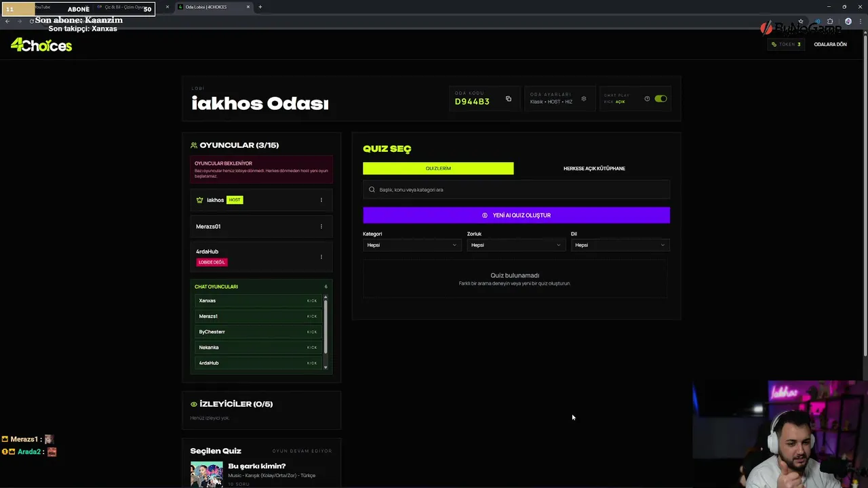Open browser profile avatar
868x488 pixels.
point(848,21)
